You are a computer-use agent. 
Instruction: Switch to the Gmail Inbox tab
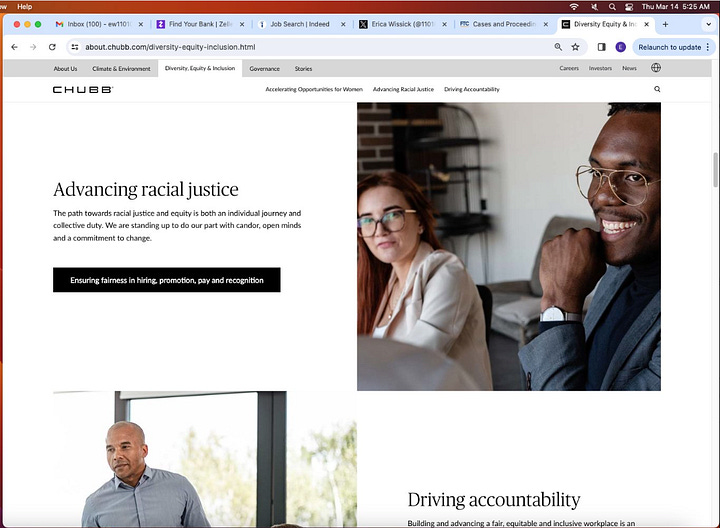[x=99, y=24]
